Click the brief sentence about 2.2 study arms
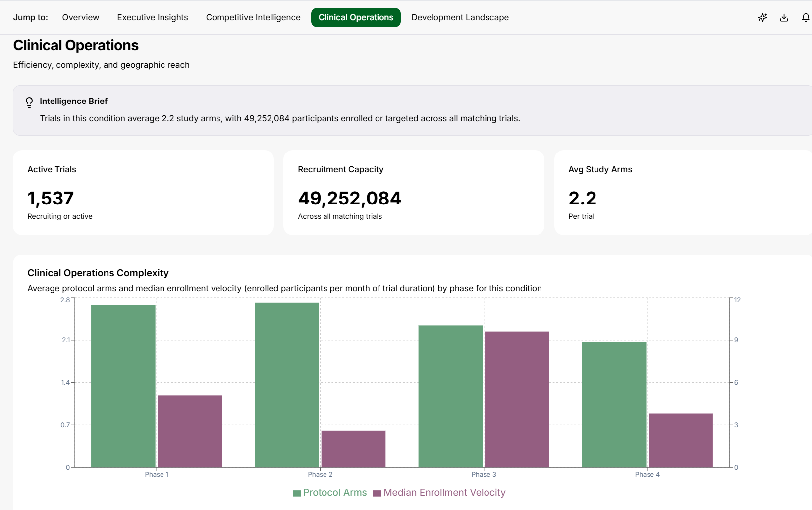812x510 pixels. (x=280, y=118)
